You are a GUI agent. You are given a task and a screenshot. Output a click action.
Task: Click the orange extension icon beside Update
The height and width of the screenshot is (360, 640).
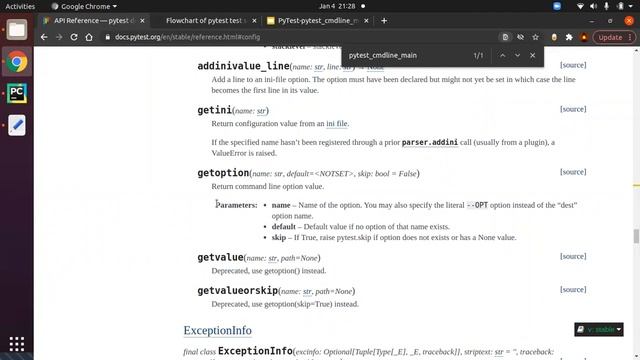(x=584, y=37)
